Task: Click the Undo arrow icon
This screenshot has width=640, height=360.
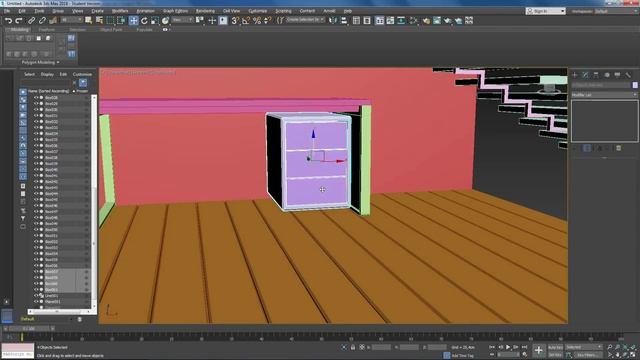Action: coord(8,20)
